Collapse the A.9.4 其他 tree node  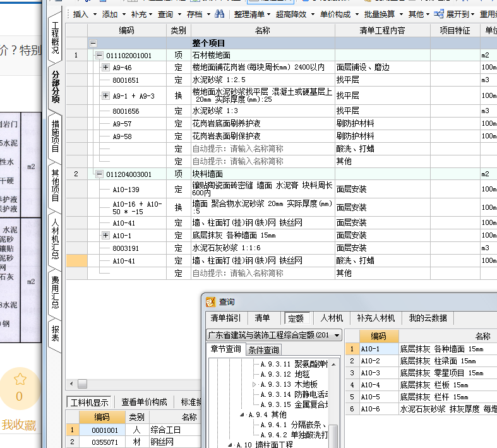tap(242, 415)
